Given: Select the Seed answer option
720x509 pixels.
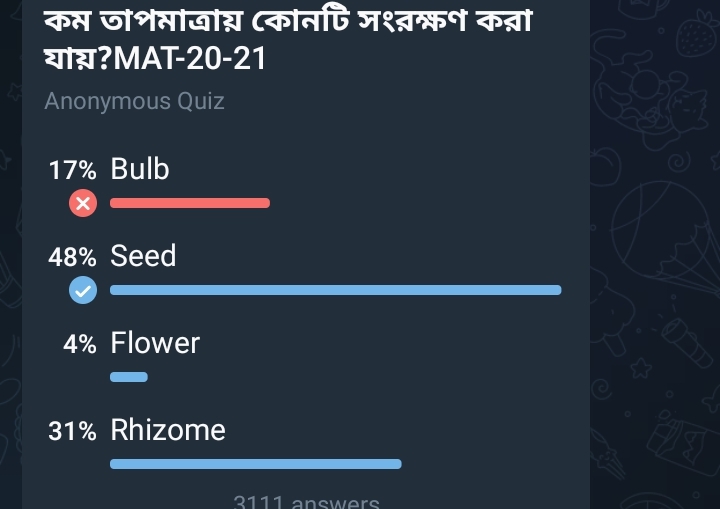Looking at the screenshot, I should point(143,257).
